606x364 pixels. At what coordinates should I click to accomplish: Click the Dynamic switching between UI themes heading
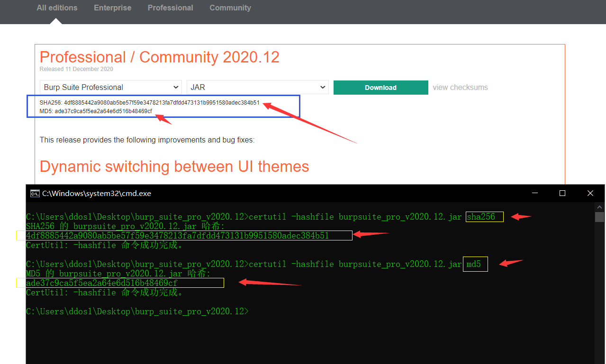174,167
